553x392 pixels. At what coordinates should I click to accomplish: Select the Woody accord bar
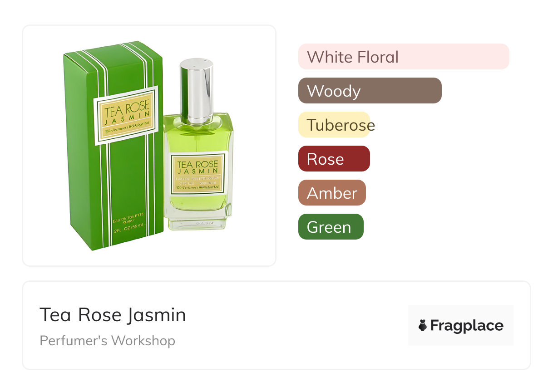tap(370, 91)
